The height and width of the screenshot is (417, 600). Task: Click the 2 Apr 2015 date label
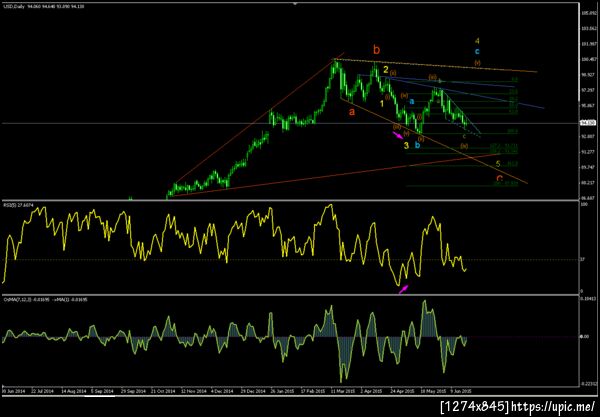(x=372, y=391)
